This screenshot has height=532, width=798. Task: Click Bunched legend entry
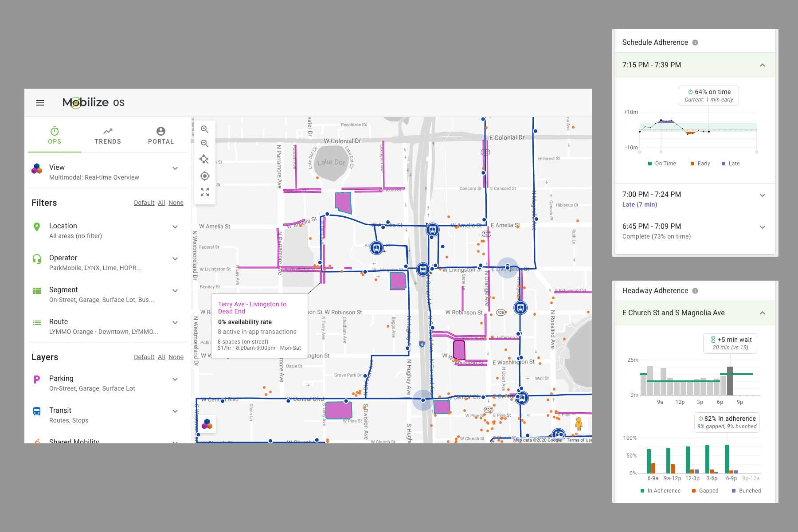pyautogui.click(x=746, y=491)
